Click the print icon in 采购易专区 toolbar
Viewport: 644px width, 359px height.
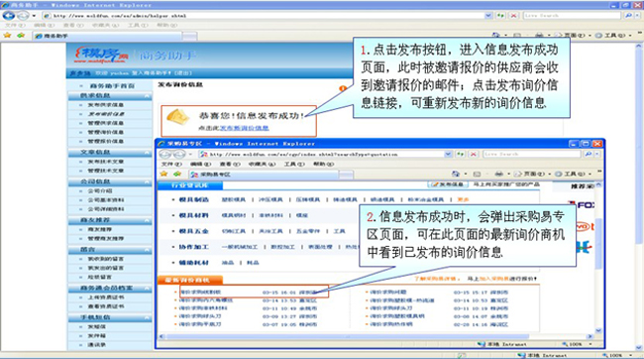[498, 174]
